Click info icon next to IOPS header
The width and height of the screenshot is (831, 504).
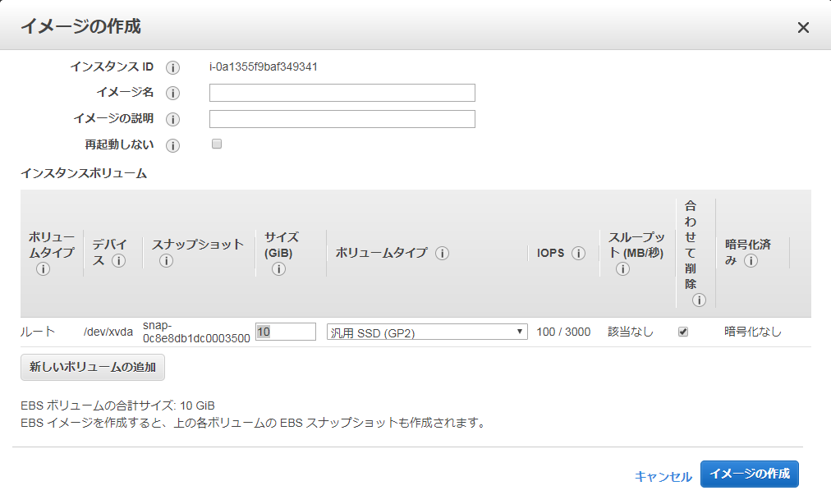pyautogui.click(x=578, y=253)
